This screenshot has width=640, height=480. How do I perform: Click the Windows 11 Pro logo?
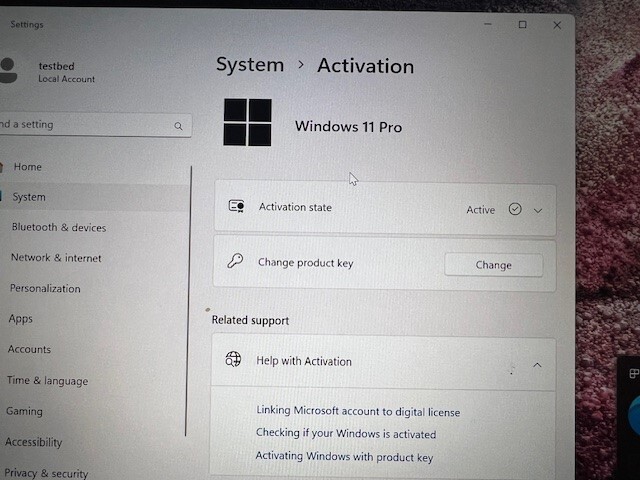[247, 122]
